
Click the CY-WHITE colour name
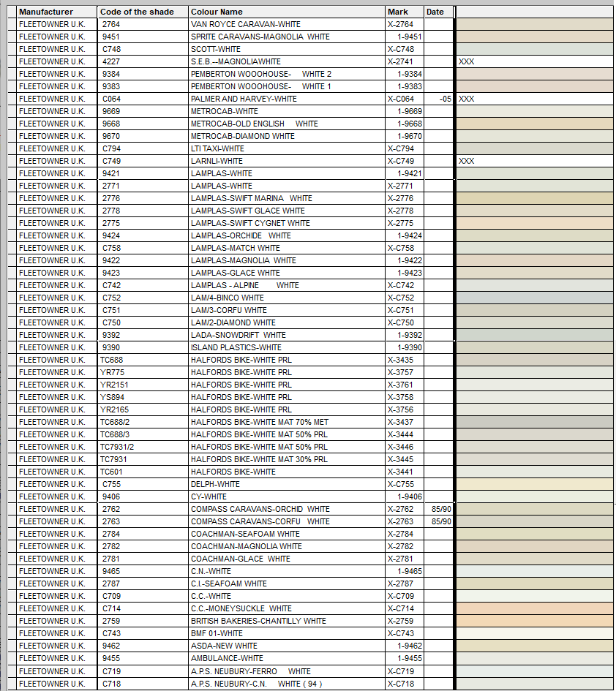tap(209, 496)
